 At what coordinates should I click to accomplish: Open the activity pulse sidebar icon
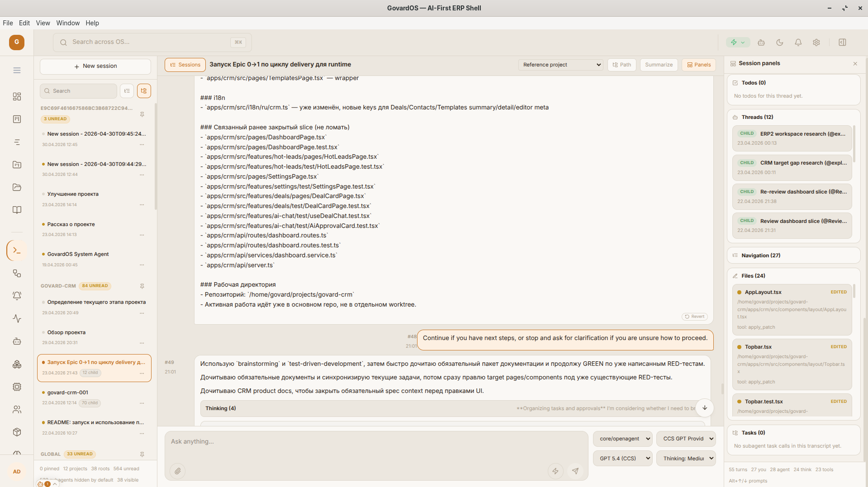pyautogui.click(x=17, y=318)
